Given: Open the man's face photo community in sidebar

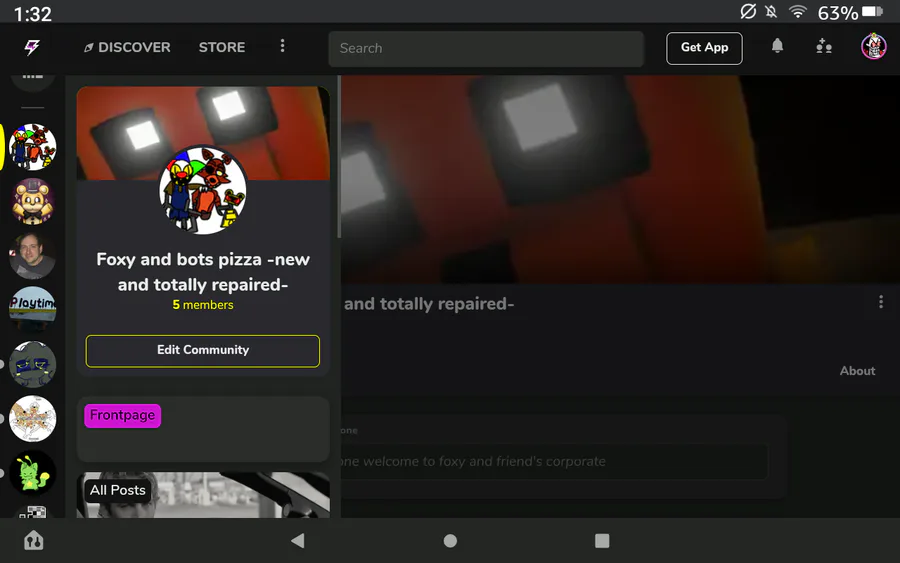Looking at the screenshot, I should [x=33, y=256].
